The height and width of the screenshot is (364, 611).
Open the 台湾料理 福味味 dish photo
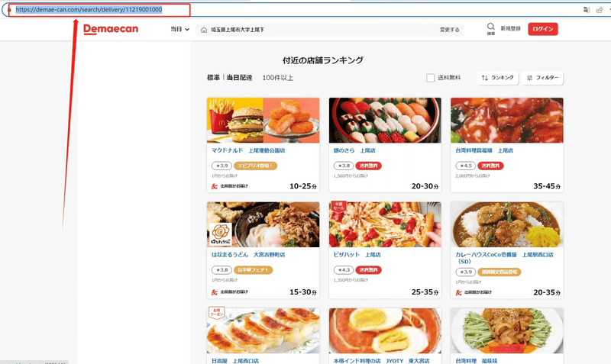507,331
